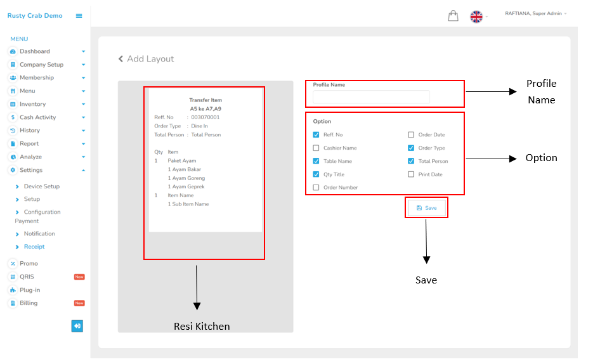Click the UK flag language icon

(476, 16)
